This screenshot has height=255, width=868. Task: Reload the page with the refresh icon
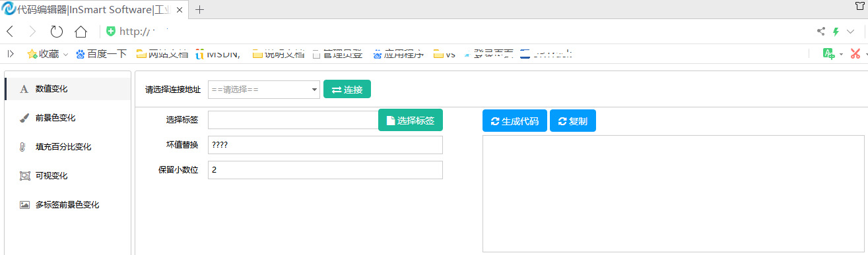57,31
